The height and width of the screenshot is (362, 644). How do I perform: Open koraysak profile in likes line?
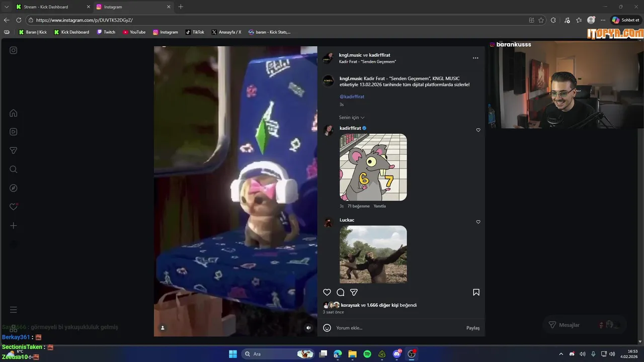coord(350,305)
